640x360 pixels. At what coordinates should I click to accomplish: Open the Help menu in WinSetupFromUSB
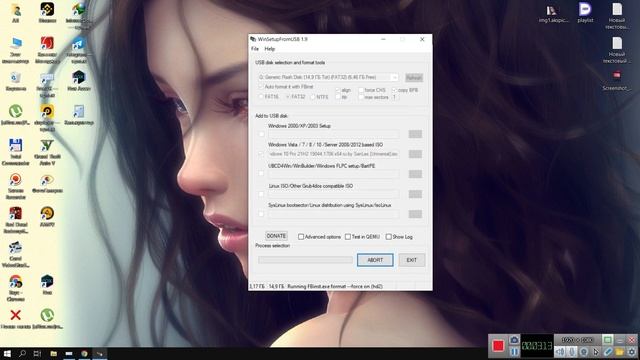[269, 49]
